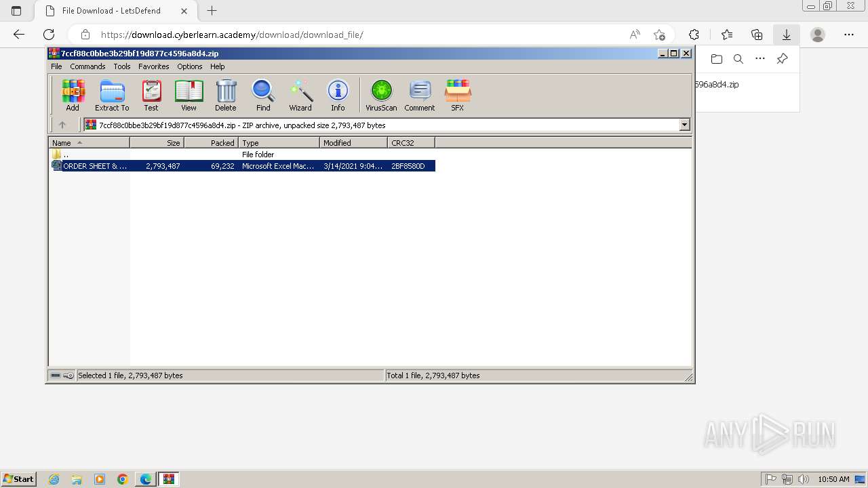The image size is (868, 488).
Task: Open the browser profile menu
Action: [x=818, y=35]
